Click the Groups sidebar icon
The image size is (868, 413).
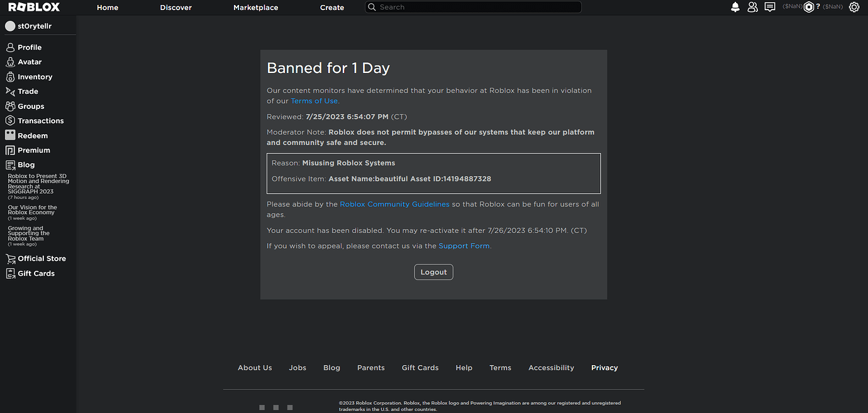click(10, 106)
